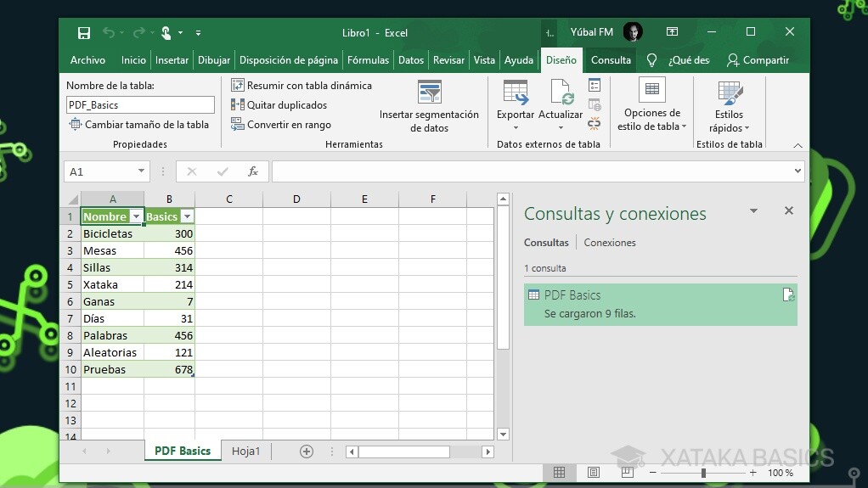Select the PDF Basics sheet tab
Screen dimensions: 868x488
point(183,451)
